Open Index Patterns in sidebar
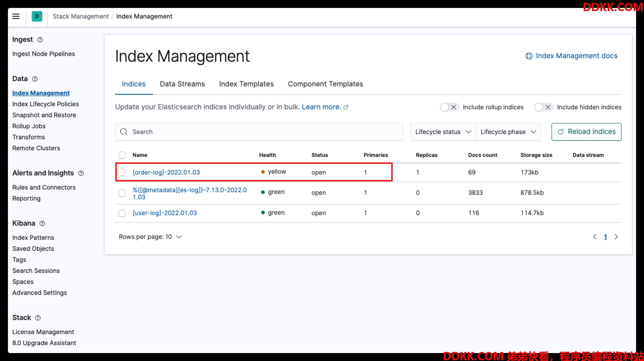This screenshot has height=361, width=644. (33, 238)
